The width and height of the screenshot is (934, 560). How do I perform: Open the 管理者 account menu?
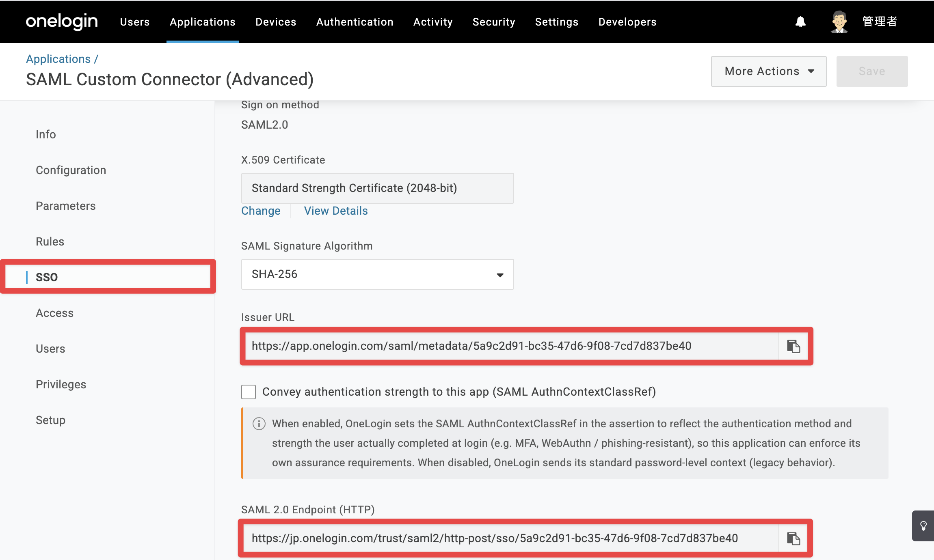coord(880,22)
